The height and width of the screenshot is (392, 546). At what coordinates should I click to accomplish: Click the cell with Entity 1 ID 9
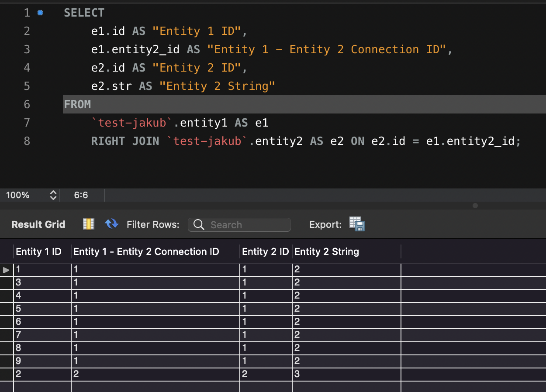click(x=42, y=361)
